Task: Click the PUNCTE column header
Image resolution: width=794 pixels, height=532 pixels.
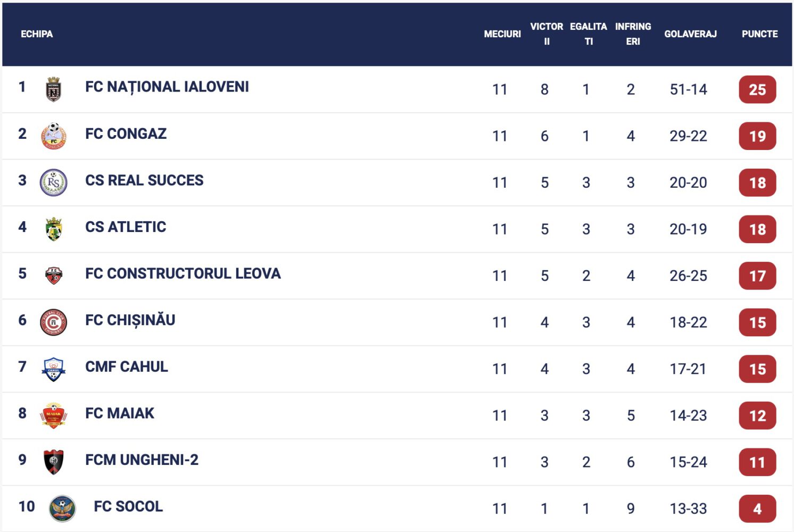Action: coord(759,34)
